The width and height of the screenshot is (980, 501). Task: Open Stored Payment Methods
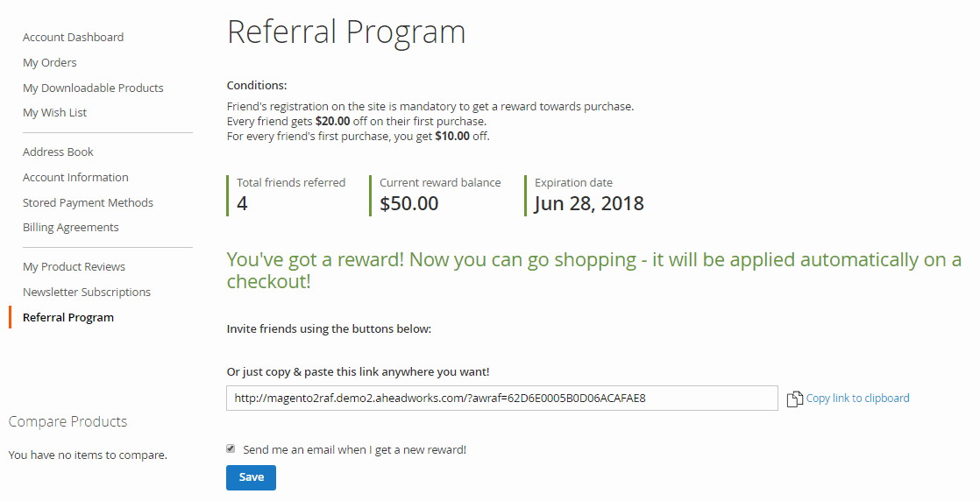coord(88,202)
